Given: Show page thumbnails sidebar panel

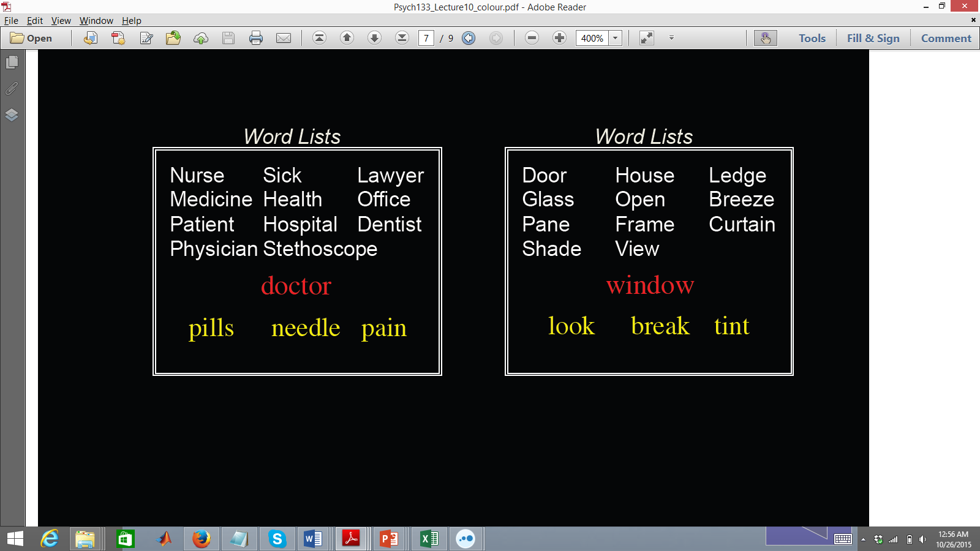Looking at the screenshot, I should point(12,62).
